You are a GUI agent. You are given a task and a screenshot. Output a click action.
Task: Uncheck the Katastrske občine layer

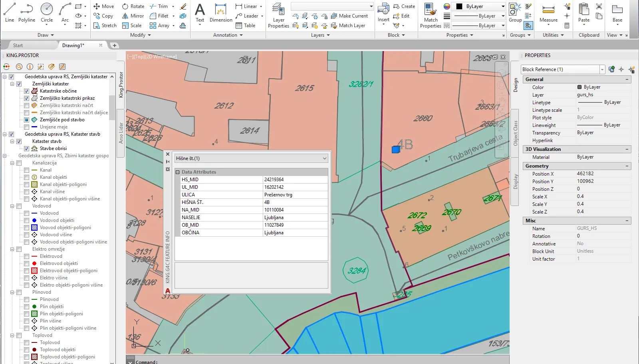[x=27, y=91]
